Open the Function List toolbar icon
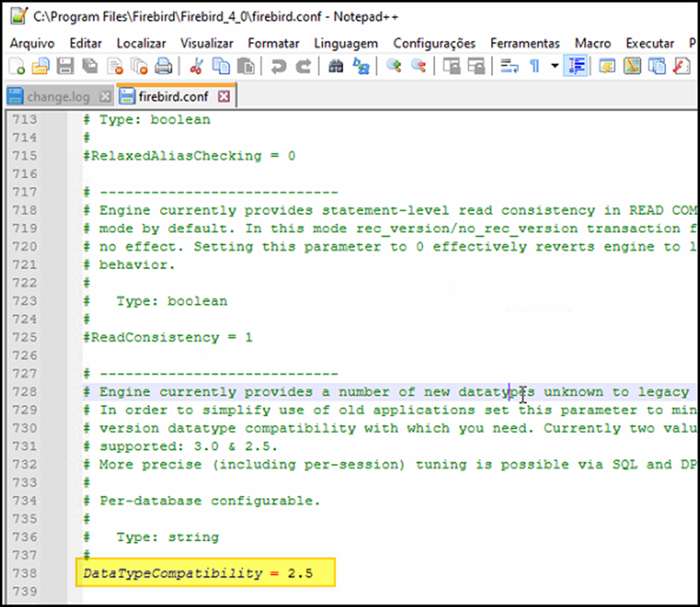Screen dimensions: 700x607 click(x=681, y=66)
